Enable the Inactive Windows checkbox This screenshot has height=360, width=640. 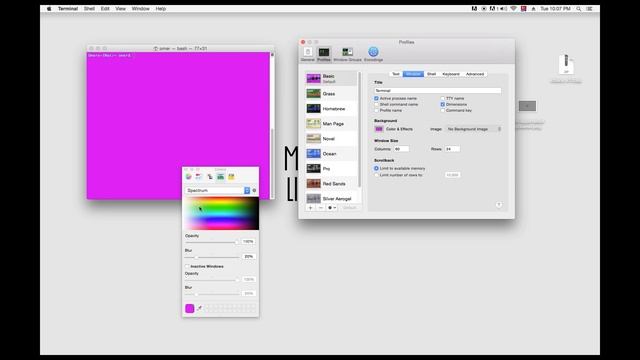(x=187, y=267)
